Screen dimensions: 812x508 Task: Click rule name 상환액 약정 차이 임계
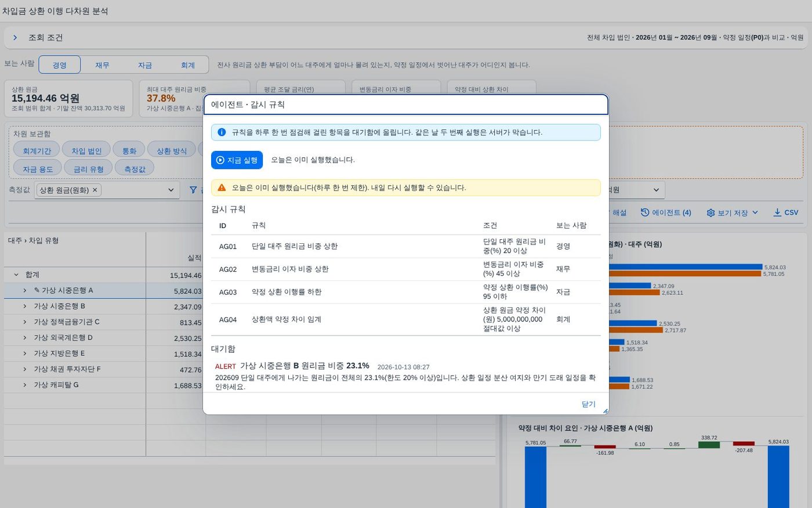tap(287, 319)
